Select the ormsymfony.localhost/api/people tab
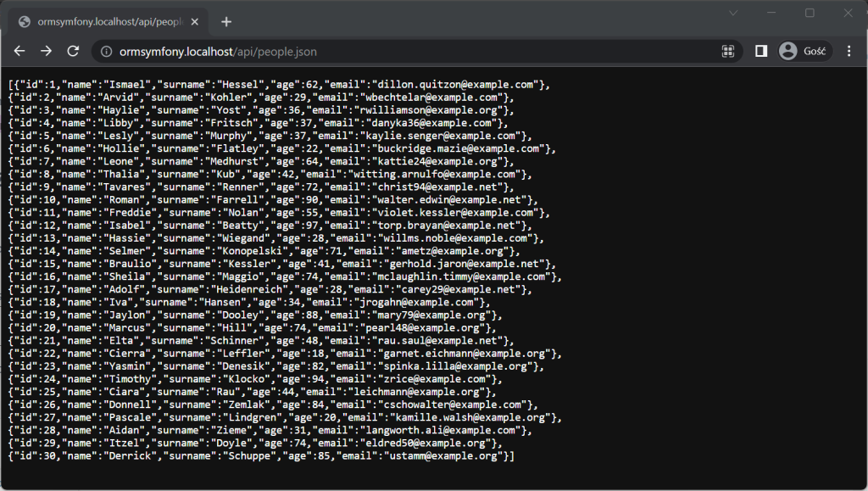The image size is (868, 491). 108,21
